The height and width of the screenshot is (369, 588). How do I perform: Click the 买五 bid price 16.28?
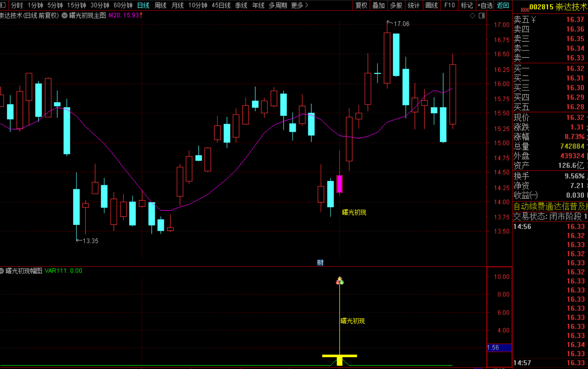[575, 107]
